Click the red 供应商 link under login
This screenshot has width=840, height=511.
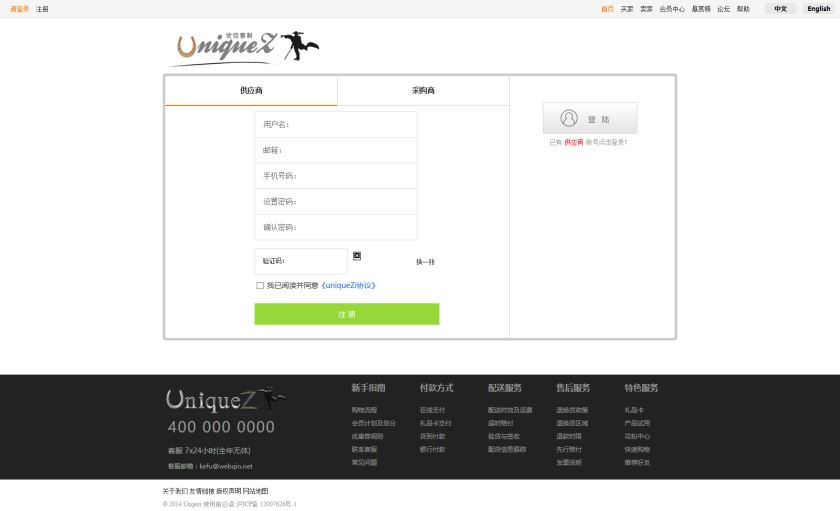[573, 142]
